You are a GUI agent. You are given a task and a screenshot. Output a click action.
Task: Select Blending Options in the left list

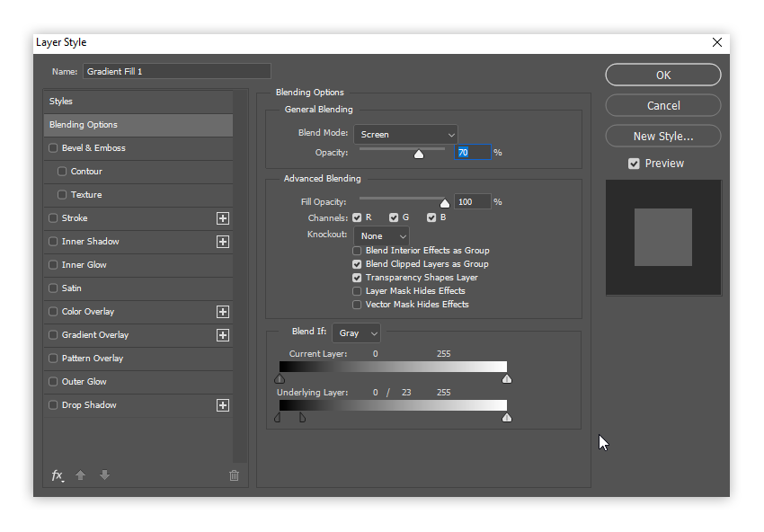138,125
